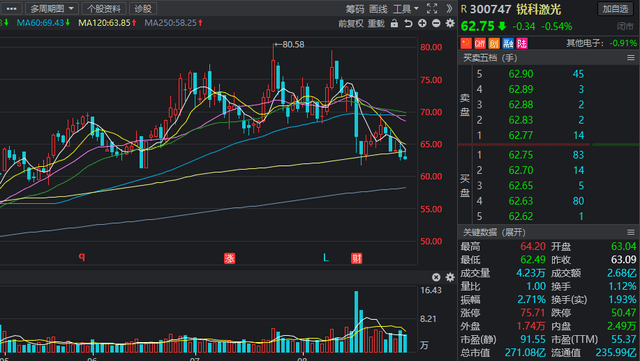Expand the 工具 tools menu
This screenshot has height=361, width=640.
click(406, 9)
